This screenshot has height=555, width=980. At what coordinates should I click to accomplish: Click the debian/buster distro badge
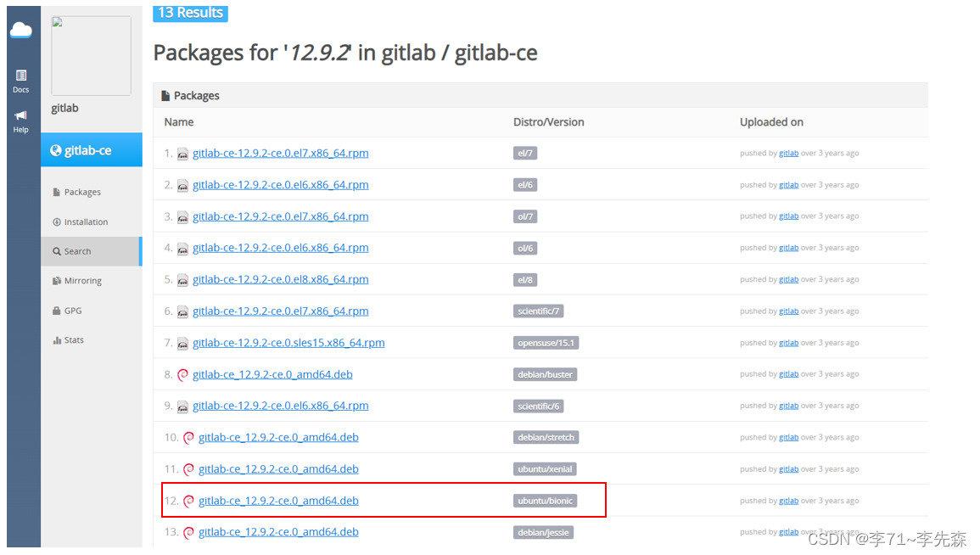(x=545, y=374)
